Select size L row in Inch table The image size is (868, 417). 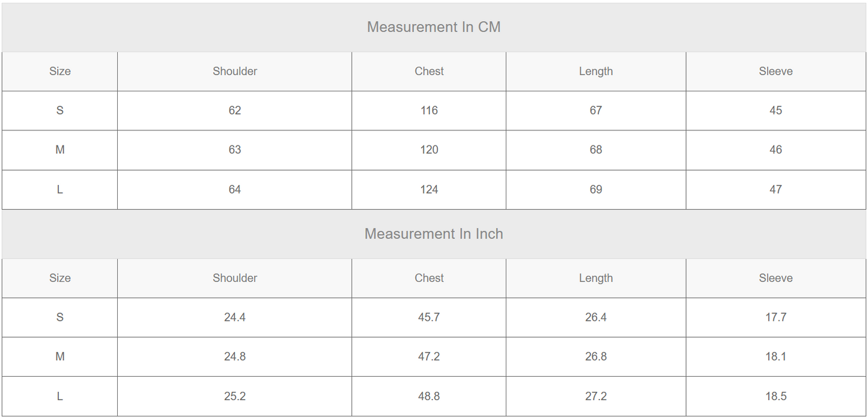tap(434, 397)
